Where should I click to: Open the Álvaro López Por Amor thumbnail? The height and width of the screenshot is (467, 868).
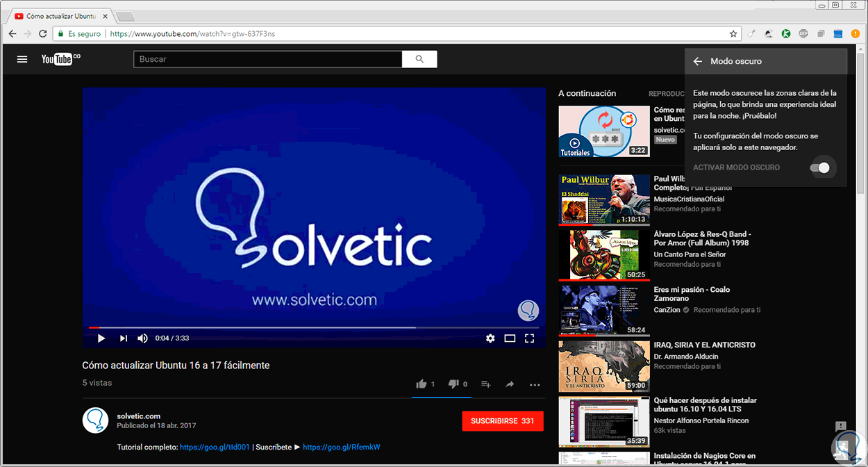pyautogui.click(x=604, y=255)
